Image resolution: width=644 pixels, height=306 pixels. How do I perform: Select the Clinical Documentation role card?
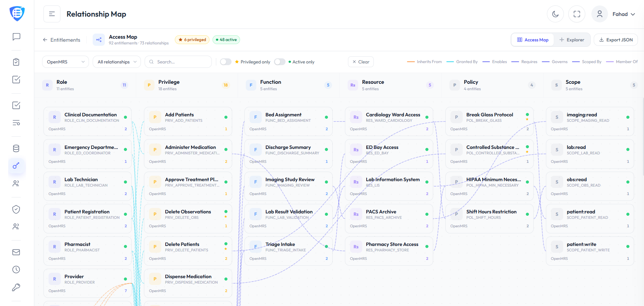[x=88, y=121]
